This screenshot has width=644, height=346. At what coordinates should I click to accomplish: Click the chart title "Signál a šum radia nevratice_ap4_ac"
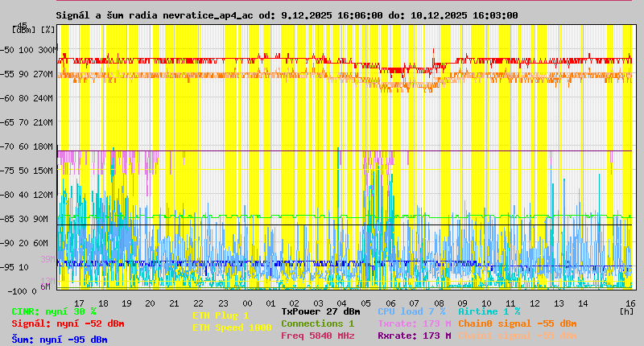point(155,15)
